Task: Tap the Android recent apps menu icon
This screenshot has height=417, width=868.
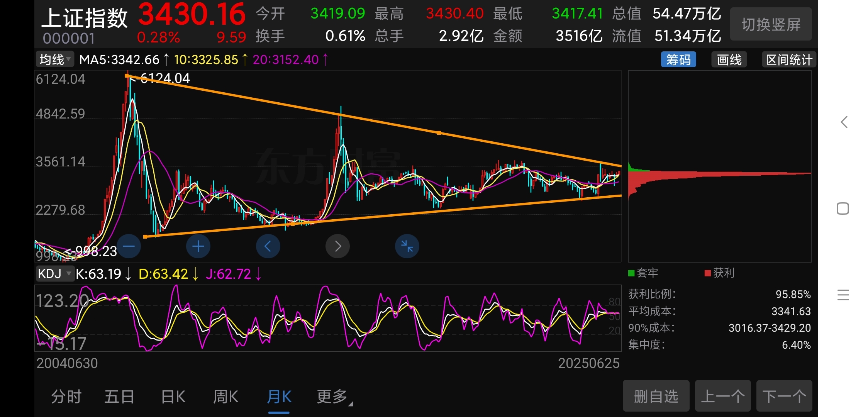Action: coord(843,295)
